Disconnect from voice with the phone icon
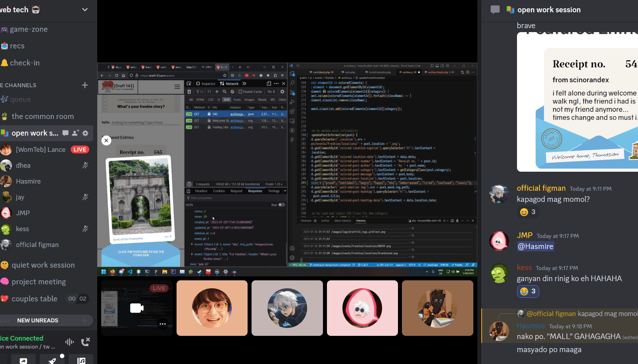 tap(85, 342)
